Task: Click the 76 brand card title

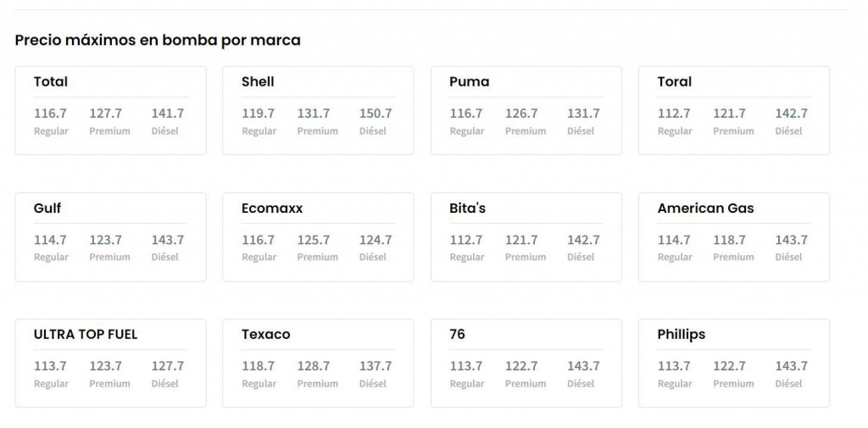Action: (457, 334)
